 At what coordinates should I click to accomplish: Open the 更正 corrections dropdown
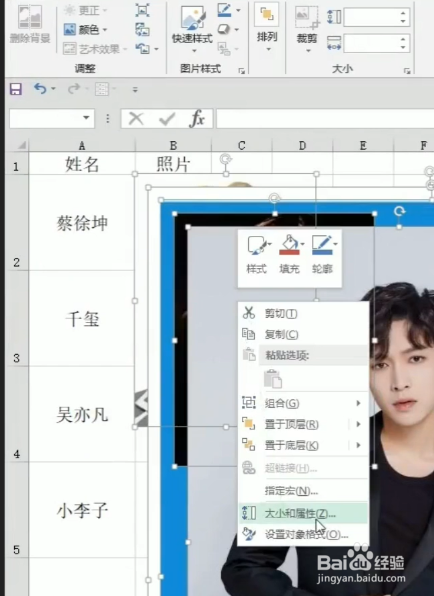[86, 10]
